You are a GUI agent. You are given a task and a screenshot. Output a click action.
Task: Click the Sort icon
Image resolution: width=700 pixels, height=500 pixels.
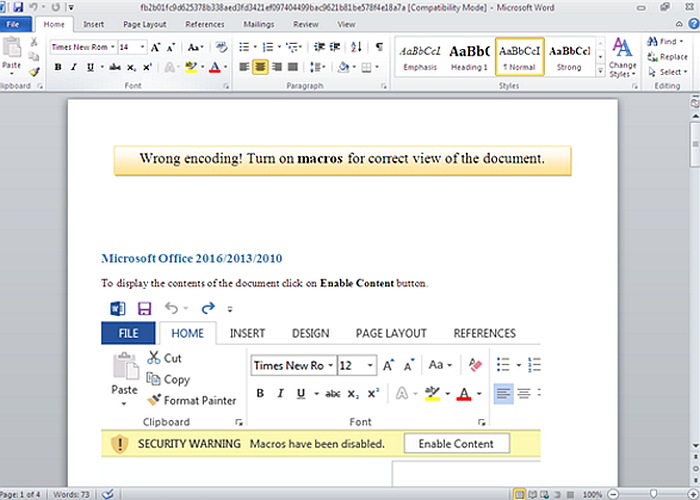click(356, 47)
